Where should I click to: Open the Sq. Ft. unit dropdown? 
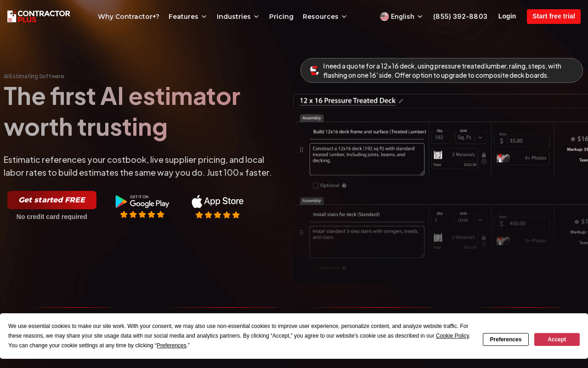coord(470,138)
